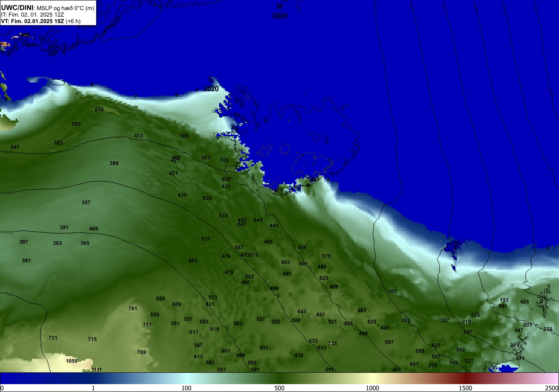The height and width of the screenshot is (392, 559).
Task: Click the height value 769
Action: 141,352
